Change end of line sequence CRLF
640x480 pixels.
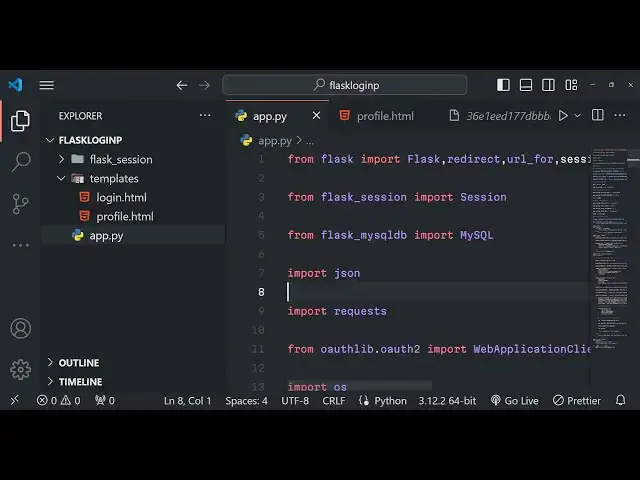(x=333, y=401)
